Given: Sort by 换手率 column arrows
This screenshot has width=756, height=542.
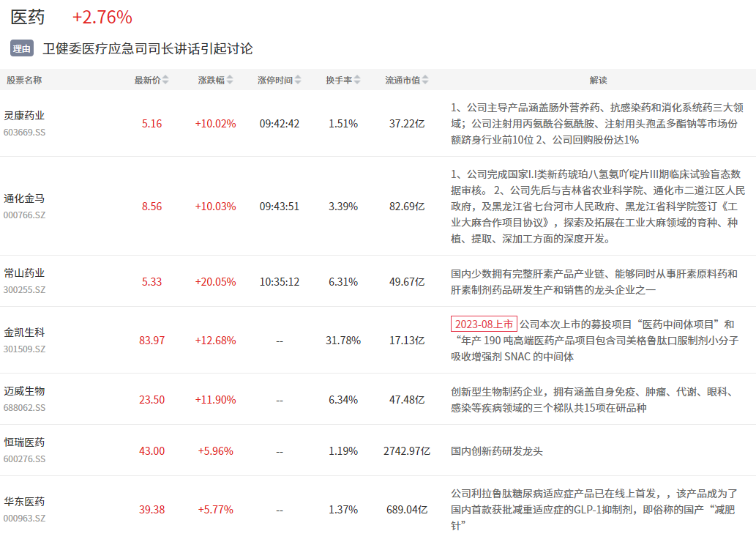Looking at the screenshot, I should coord(357,80).
